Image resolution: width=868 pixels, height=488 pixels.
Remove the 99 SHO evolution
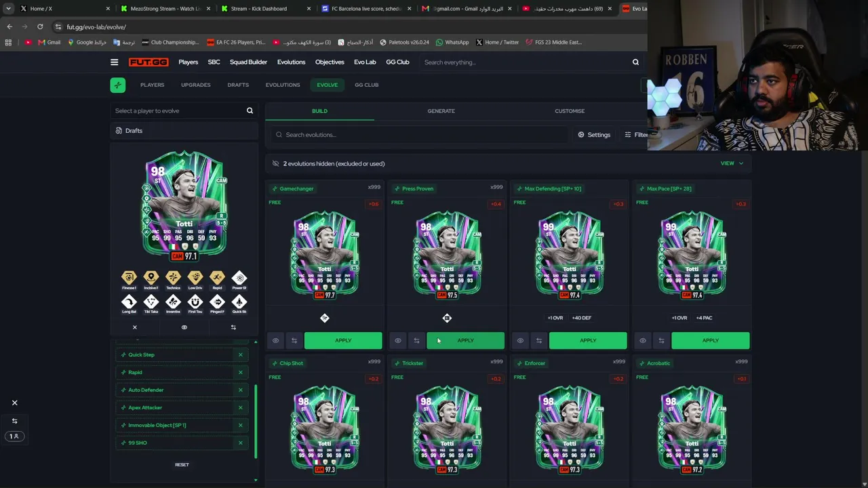tap(240, 443)
